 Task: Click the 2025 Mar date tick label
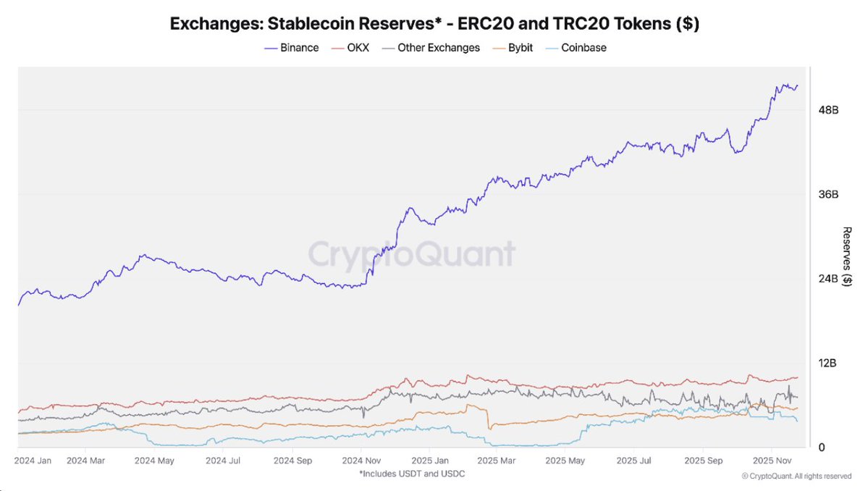point(499,460)
